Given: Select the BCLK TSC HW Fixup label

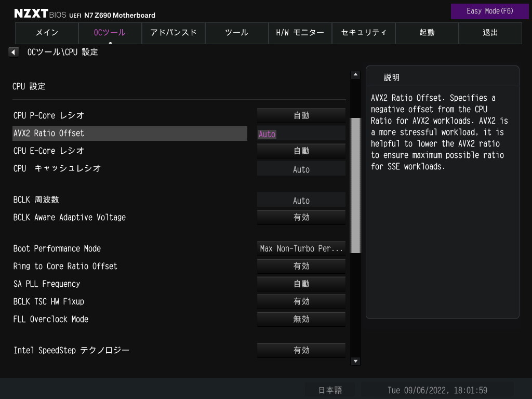Looking at the screenshot, I should click(48, 301).
